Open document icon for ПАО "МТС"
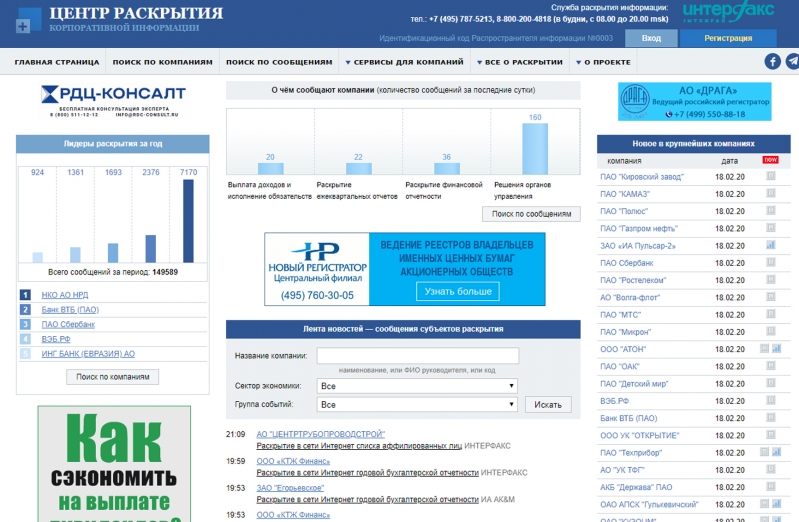Screen dimensions: 799x522 point(771,315)
